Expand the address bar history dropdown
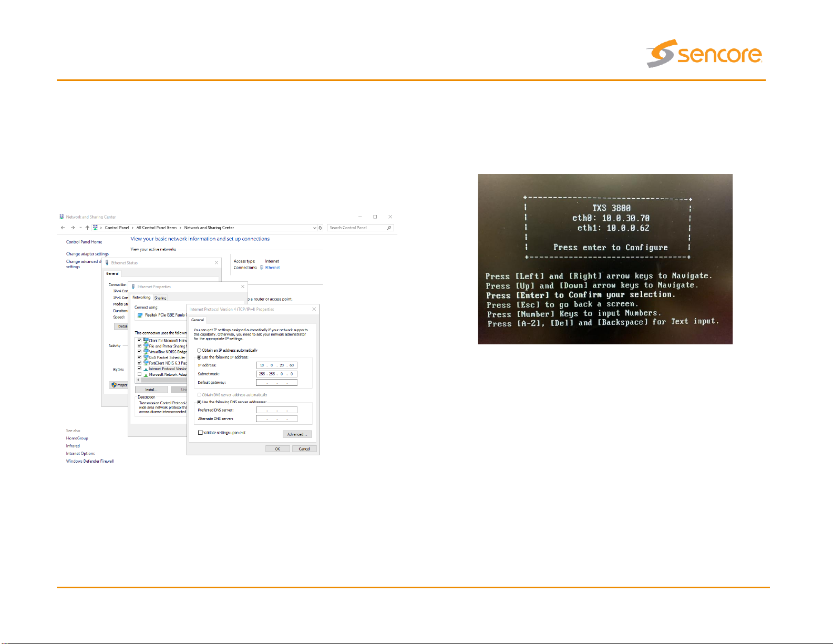This screenshot has width=833, height=644. [x=315, y=228]
